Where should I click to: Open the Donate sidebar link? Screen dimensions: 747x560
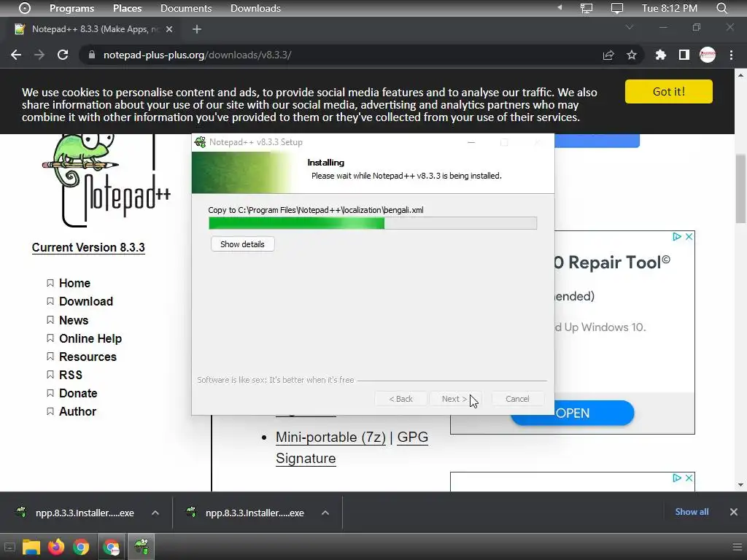tap(78, 393)
